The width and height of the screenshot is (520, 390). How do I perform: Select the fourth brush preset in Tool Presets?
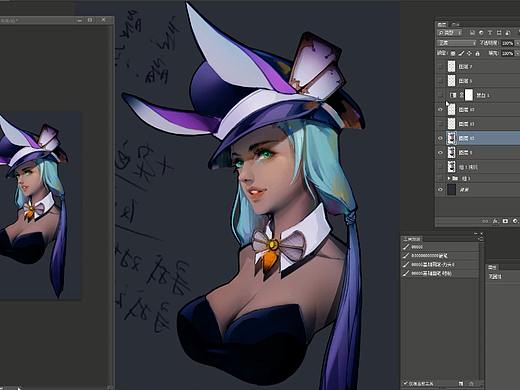click(440, 273)
